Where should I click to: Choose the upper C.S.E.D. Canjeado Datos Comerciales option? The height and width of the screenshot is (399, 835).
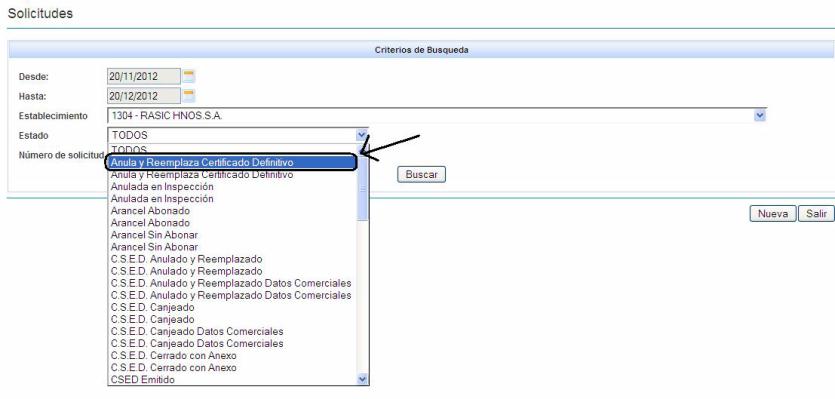tap(233, 331)
